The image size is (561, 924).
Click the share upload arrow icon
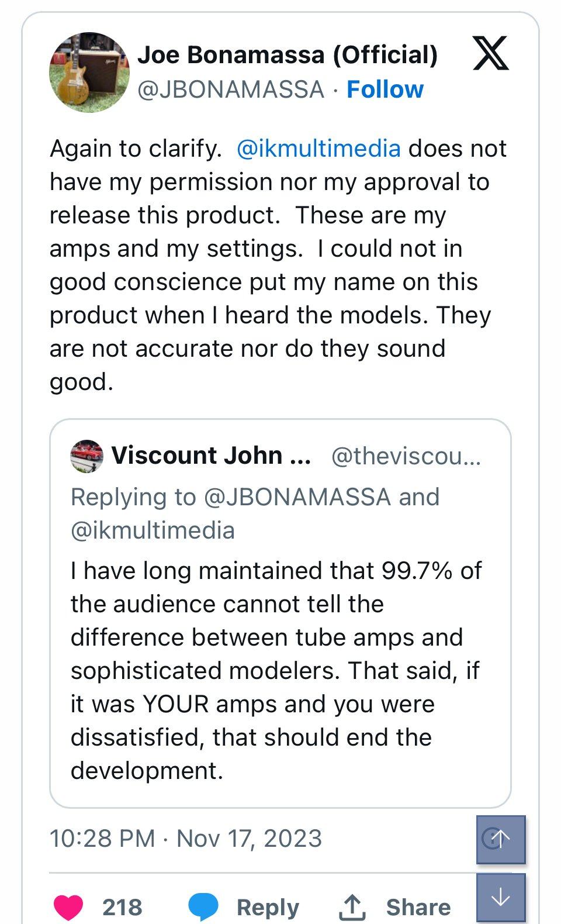point(352,907)
